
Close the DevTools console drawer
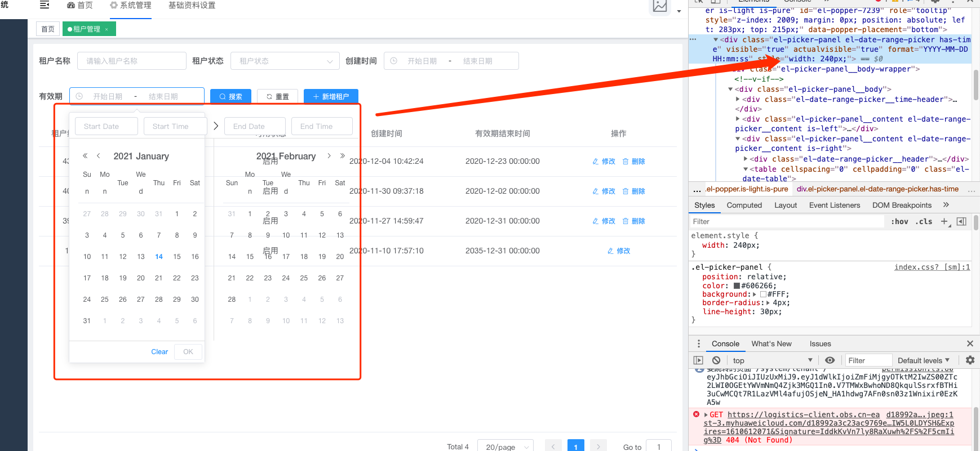click(970, 343)
